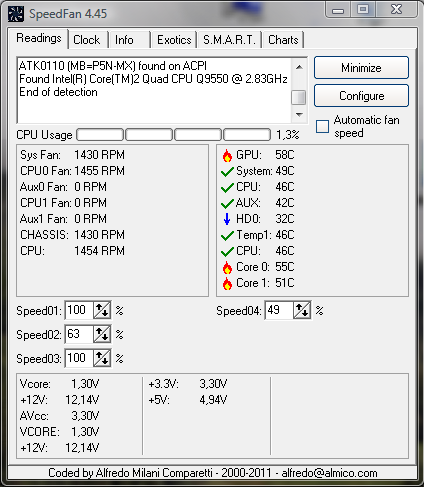Click the 'Aux0 Fan: 0 RPM' reading
The height and width of the screenshot is (487, 424).
(63, 187)
